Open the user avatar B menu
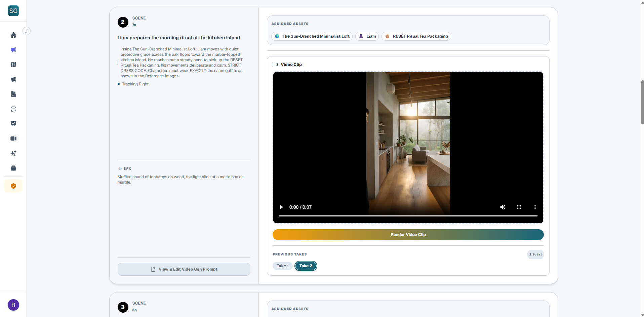644x317 pixels. point(13,305)
